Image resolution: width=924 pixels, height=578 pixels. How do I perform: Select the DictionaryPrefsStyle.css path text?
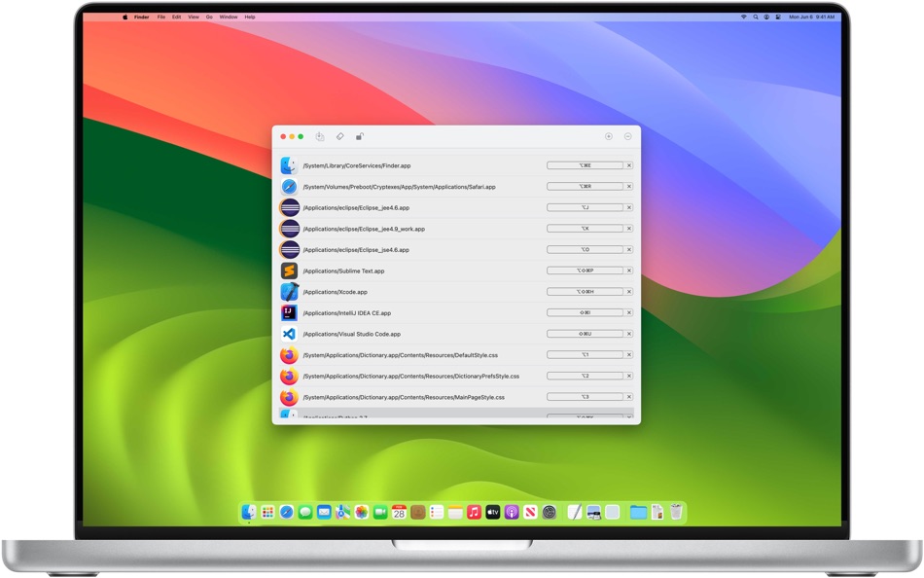410,377
